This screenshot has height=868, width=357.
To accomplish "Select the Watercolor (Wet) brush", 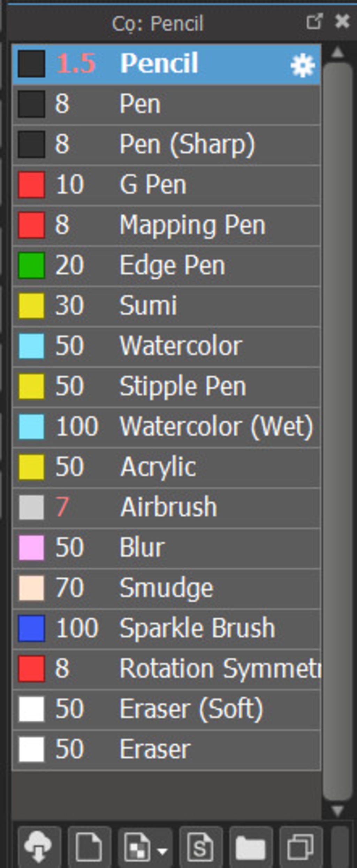I will click(166, 427).
